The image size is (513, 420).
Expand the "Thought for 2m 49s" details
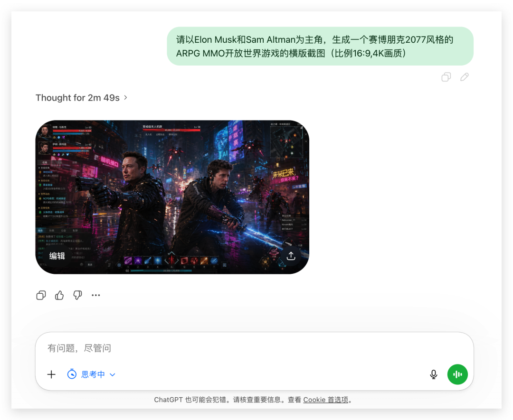tap(82, 98)
